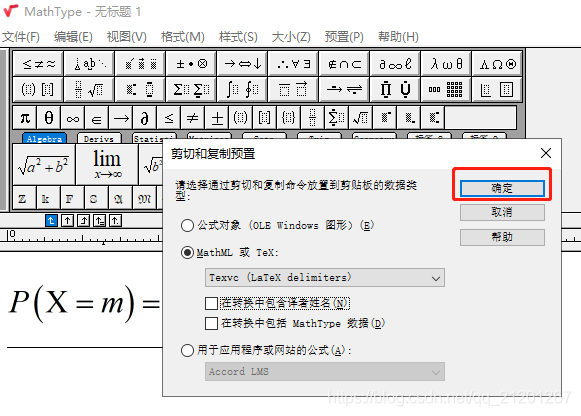Screen dimensions: 581x416
Task: Click the 确定 button
Action: click(x=502, y=188)
